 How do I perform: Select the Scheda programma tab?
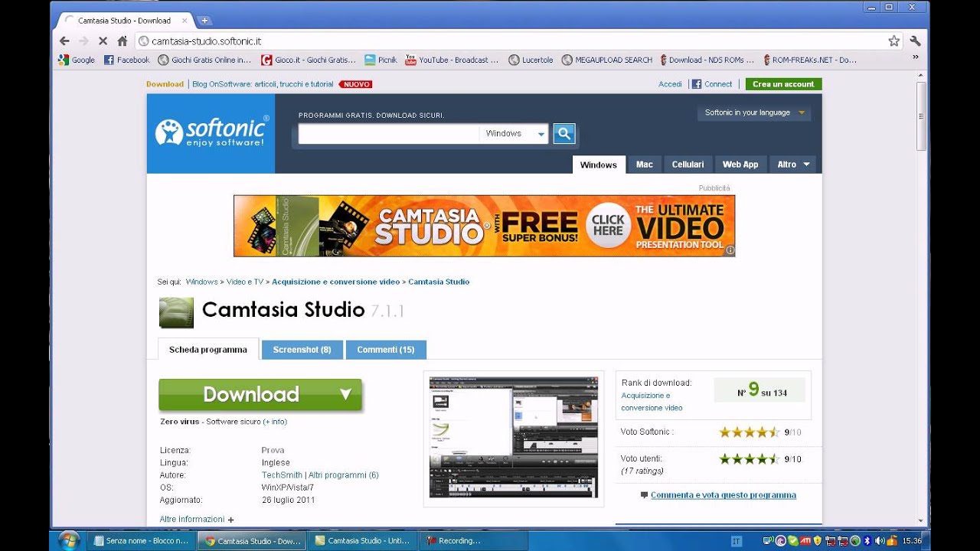coord(208,350)
